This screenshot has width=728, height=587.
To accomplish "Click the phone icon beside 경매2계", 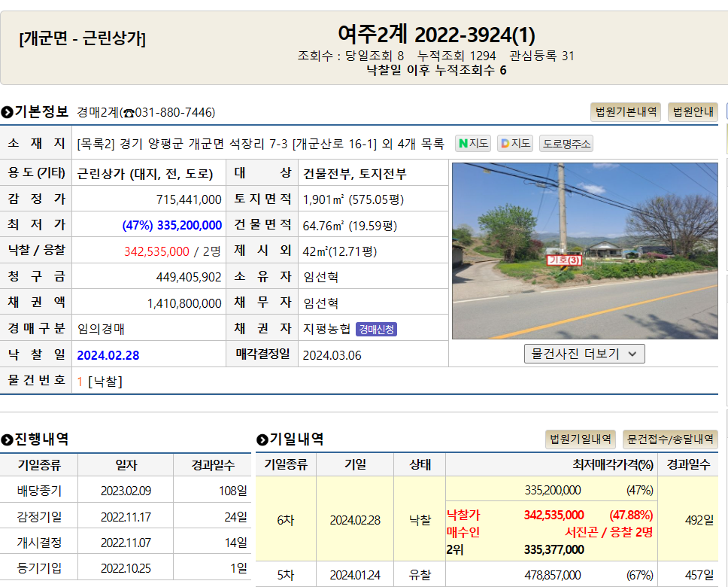I will (129, 113).
